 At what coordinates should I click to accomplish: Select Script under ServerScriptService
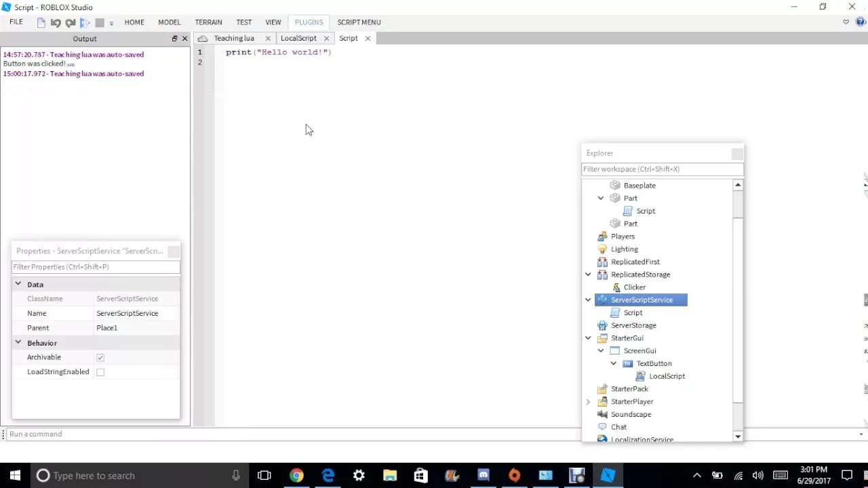pyautogui.click(x=633, y=312)
